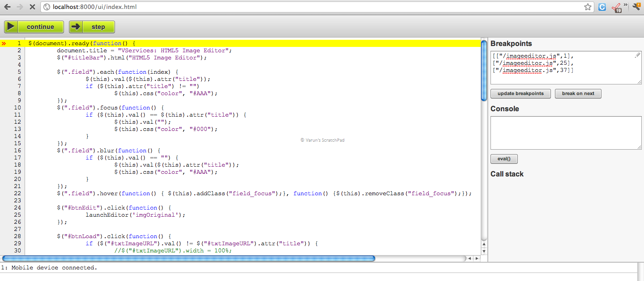Click the breakpoint entry ending in ,37]]

[x=533, y=70]
